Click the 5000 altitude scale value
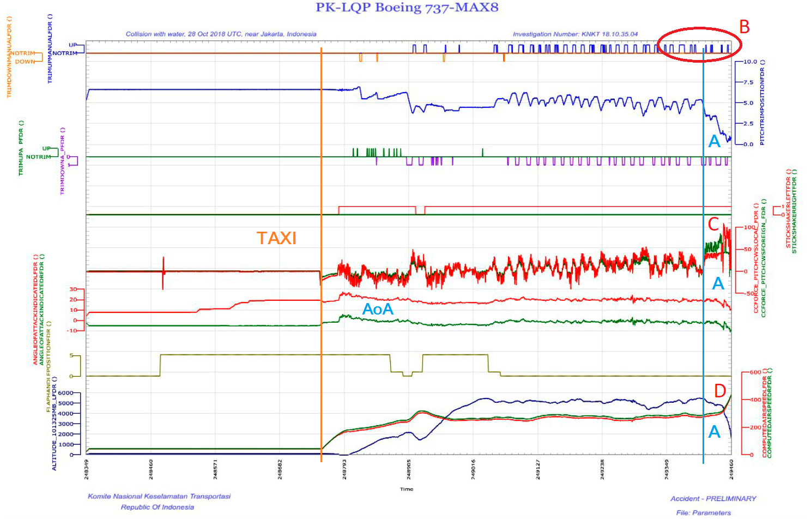 [65, 403]
